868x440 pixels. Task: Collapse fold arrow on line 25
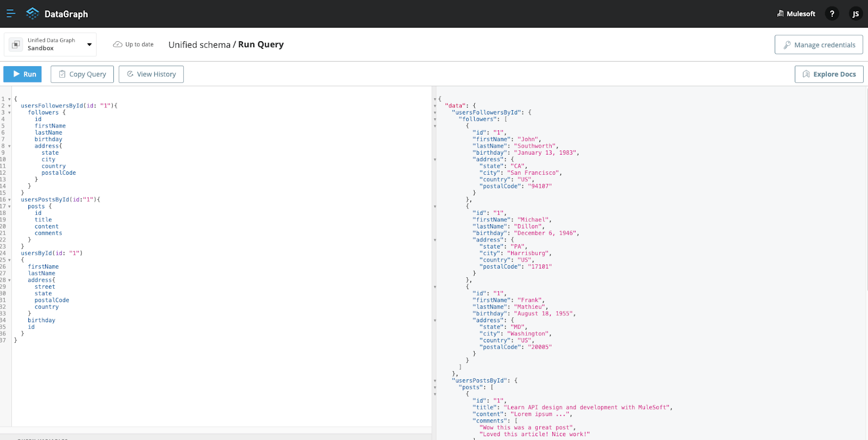(x=9, y=260)
